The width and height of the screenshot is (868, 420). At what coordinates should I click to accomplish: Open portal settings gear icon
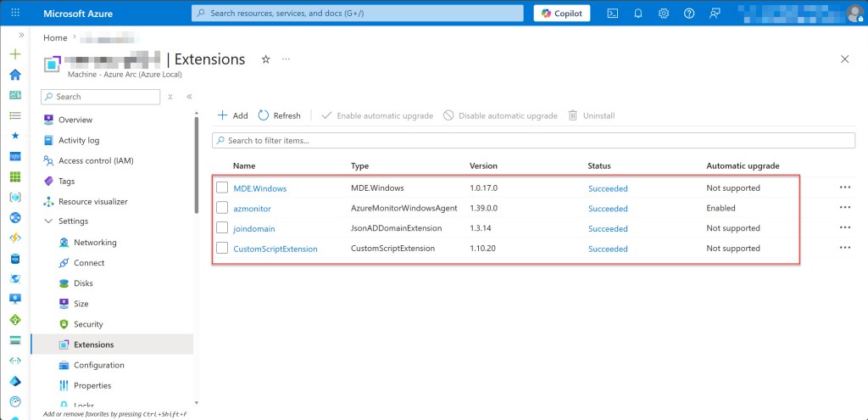click(x=664, y=14)
